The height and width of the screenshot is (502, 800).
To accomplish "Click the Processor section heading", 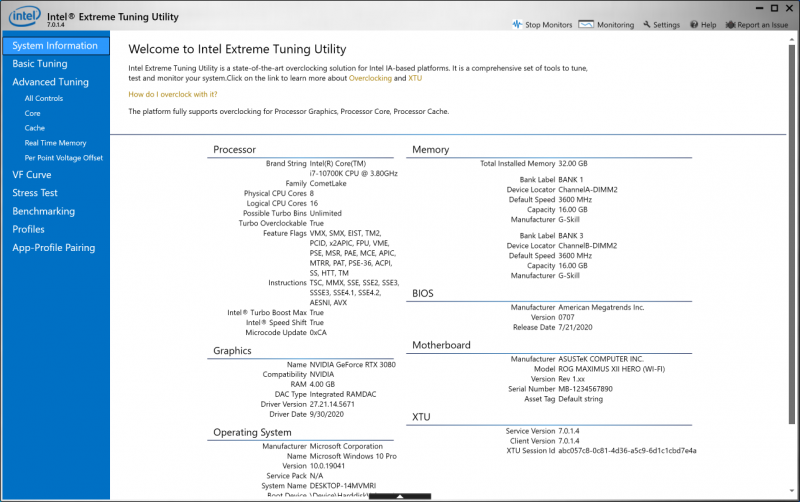I will tap(234, 149).
